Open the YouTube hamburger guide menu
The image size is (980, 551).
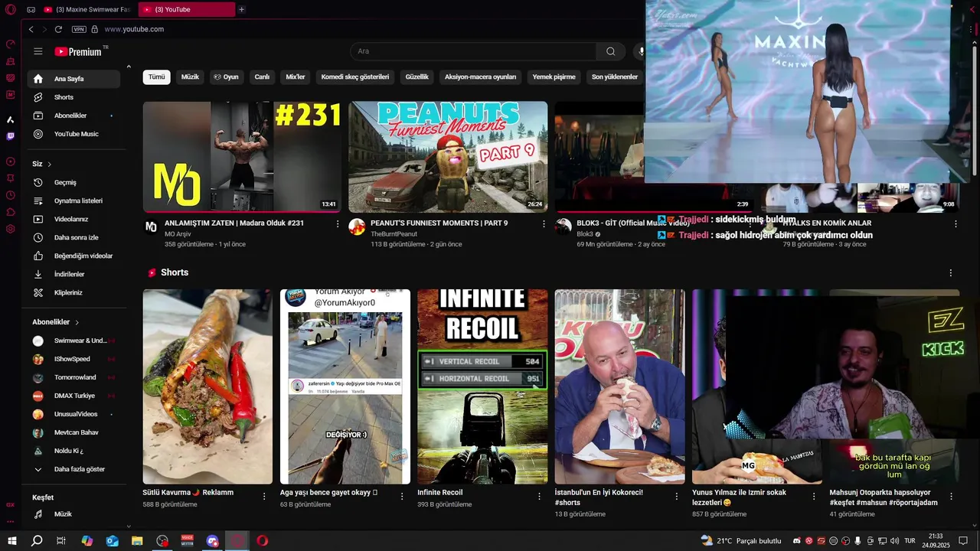pyautogui.click(x=38, y=51)
